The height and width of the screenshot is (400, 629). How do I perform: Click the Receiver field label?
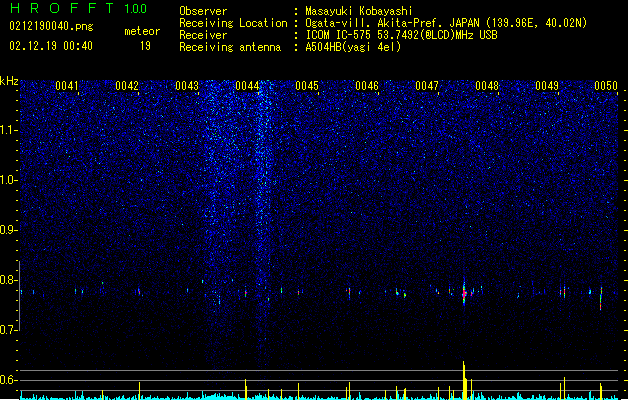(203, 35)
